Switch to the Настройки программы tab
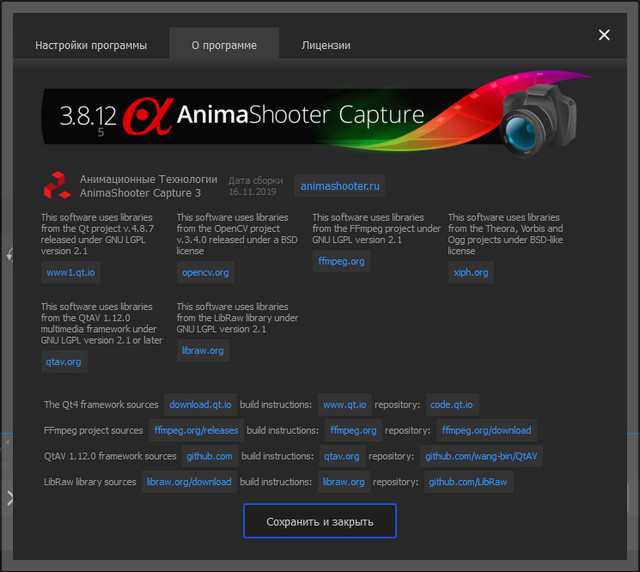Viewport: 640px width, 572px height. [x=91, y=45]
